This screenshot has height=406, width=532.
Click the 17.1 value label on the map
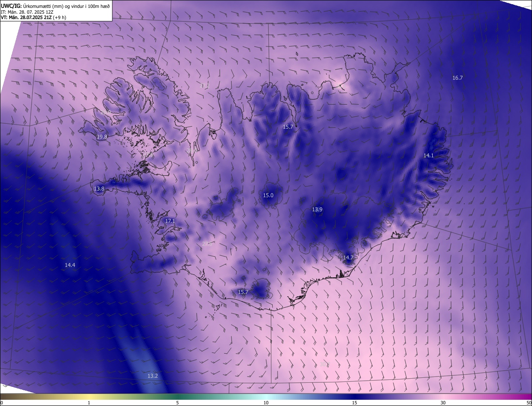170,221
